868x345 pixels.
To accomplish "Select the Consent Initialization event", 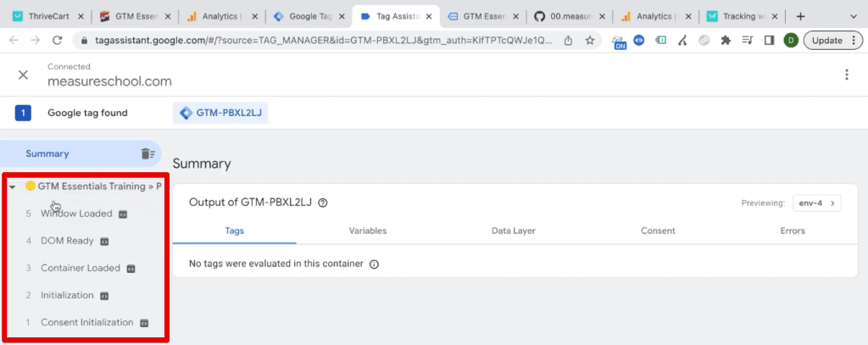I will [x=87, y=322].
